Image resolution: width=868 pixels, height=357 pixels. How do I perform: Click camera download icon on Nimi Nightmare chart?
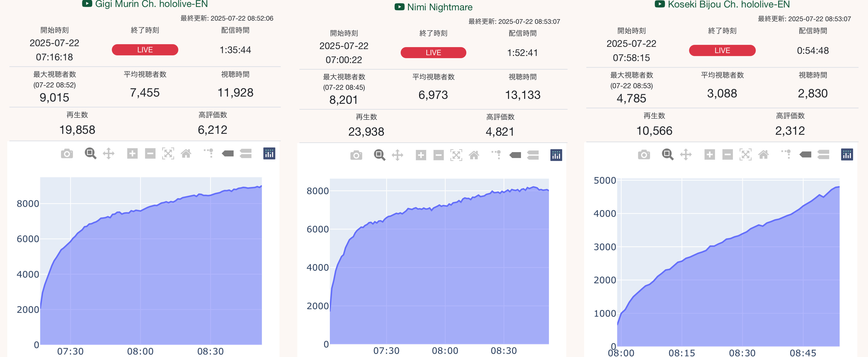[356, 156]
